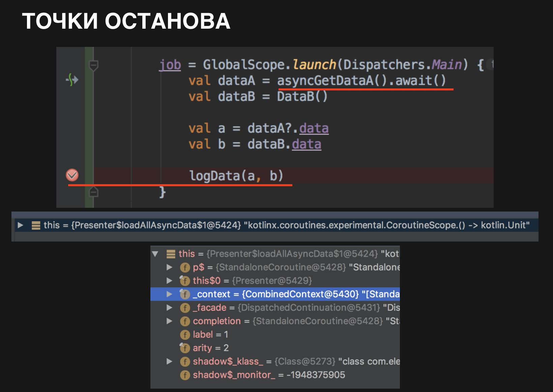This screenshot has height=392, width=553.
Task: Click the field icon next to p$
Action: tap(185, 268)
